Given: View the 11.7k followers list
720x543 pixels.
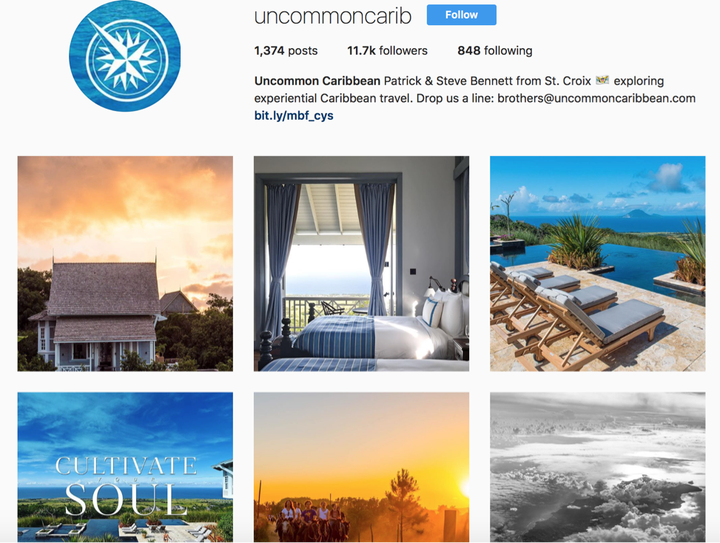Looking at the screenshot, I should click(387, 50).
